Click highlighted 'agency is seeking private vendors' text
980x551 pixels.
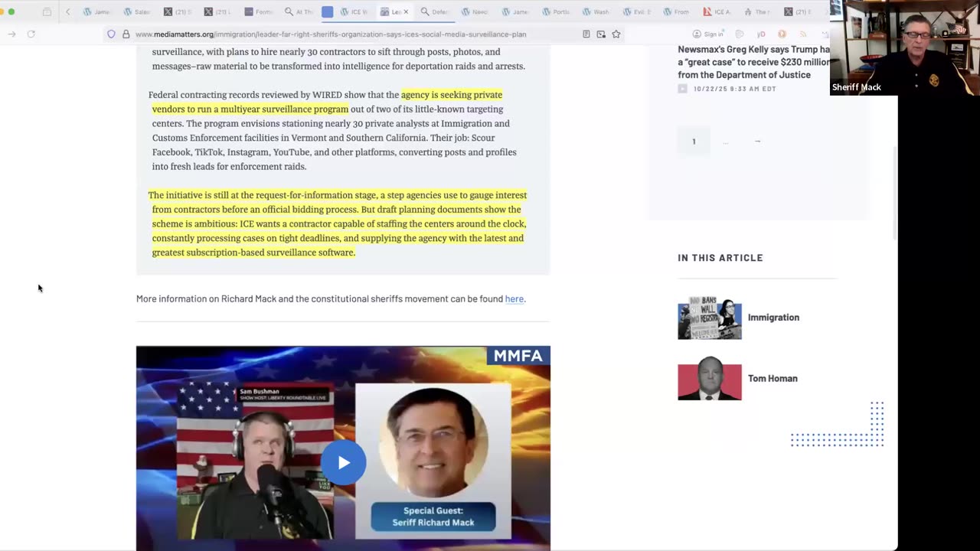[x=327, y=102]
